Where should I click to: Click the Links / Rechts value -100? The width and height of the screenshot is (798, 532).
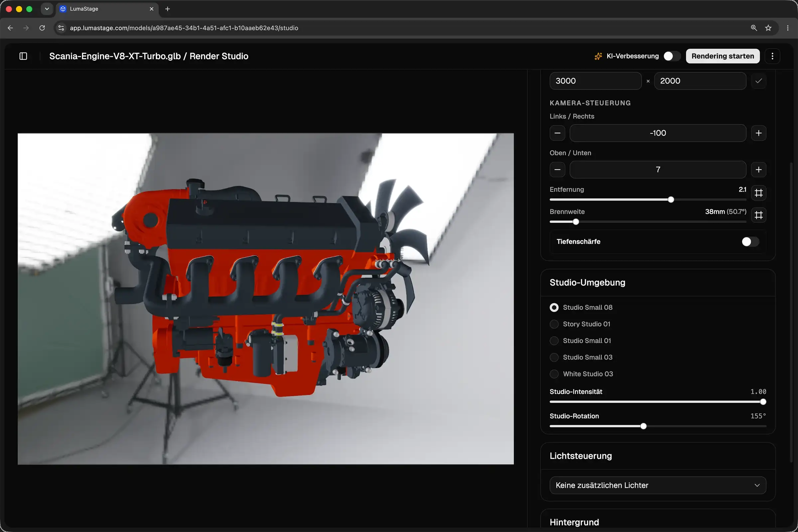(658, 133)
